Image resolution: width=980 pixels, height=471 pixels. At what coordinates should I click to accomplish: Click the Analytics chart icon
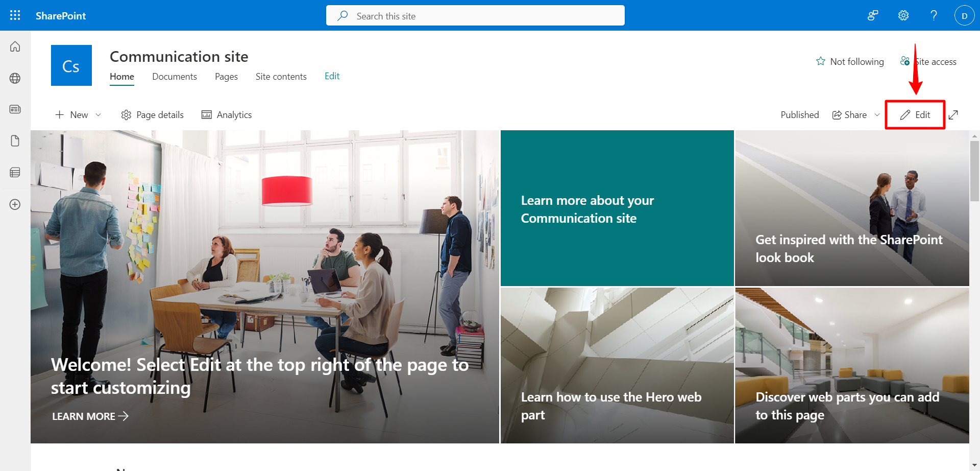(206, 115)
